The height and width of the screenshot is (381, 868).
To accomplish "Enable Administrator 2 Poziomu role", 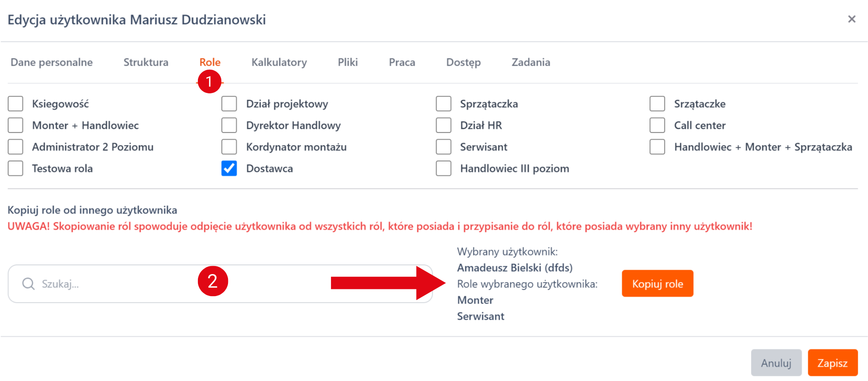I will coord(16,147).
